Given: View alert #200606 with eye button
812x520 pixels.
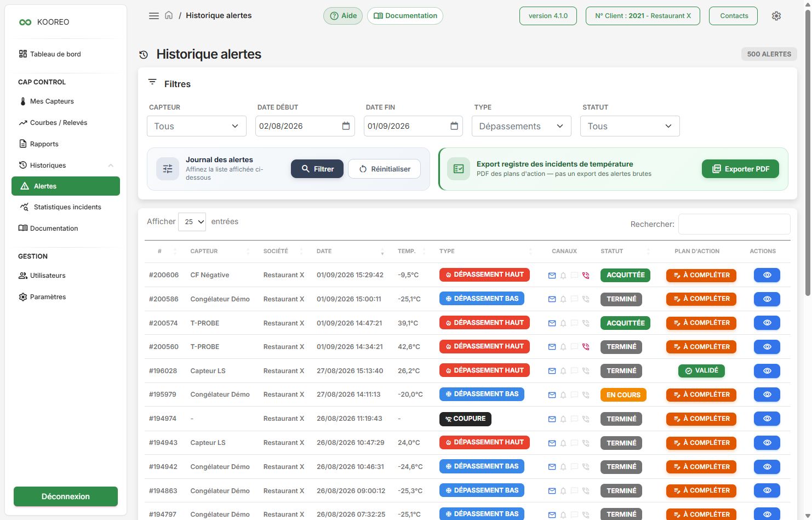Looking at the screenshot, I should pyautogui.click(x=767, y=275).
